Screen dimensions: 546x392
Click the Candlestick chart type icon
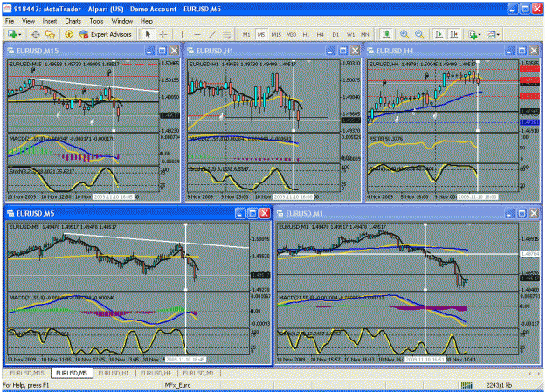point(386,34)
